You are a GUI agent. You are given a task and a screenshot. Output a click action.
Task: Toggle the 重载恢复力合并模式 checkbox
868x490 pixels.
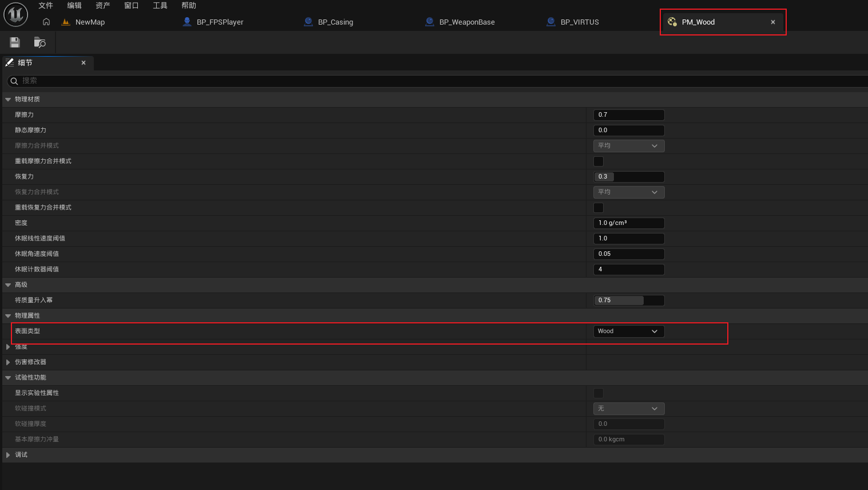(599, 208)
